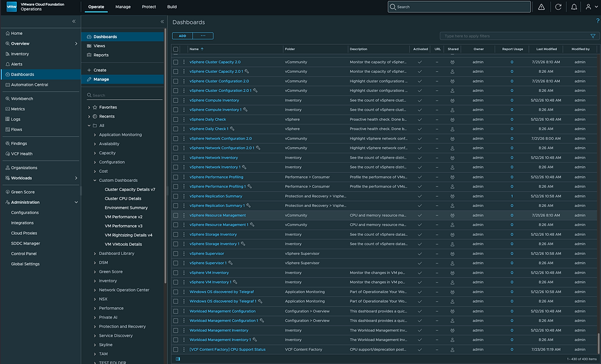This screenshot has height=364, width=601.
Task: Open the vSphere Replication Summary dashboard link
Action: [216, 196]
